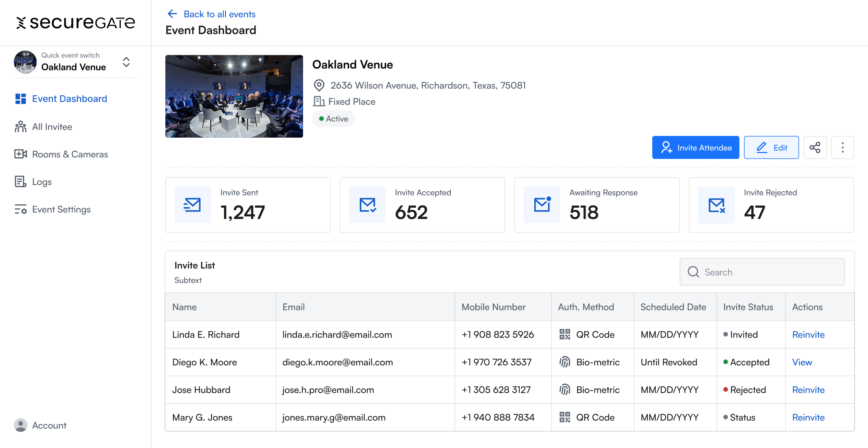
Task: Click the Awaiting Response envelope icon
Action: (x=542, y=205)
